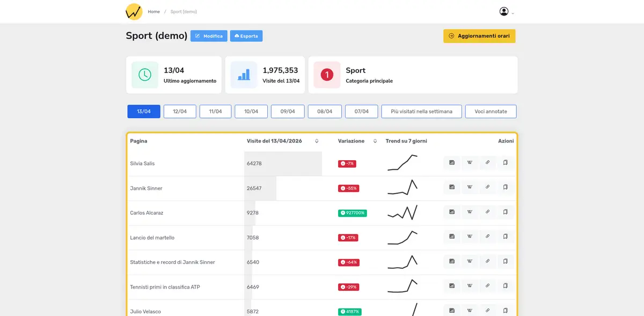The image size is (644, 316).
Task: Go to Home breadcrumb link
Action: (153, 12)
